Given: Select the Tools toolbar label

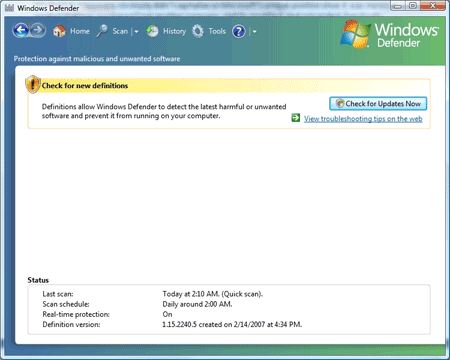Looking at the screenshot, I should (x=217, y=31).
